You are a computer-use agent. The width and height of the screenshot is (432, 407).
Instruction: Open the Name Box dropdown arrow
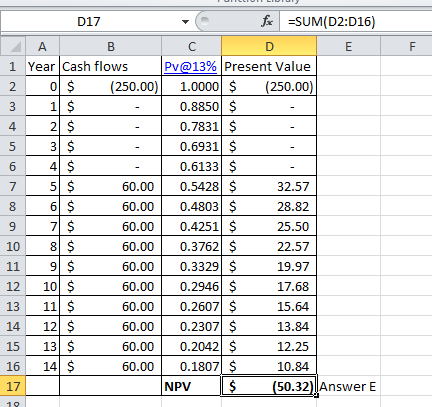point(185,22)
